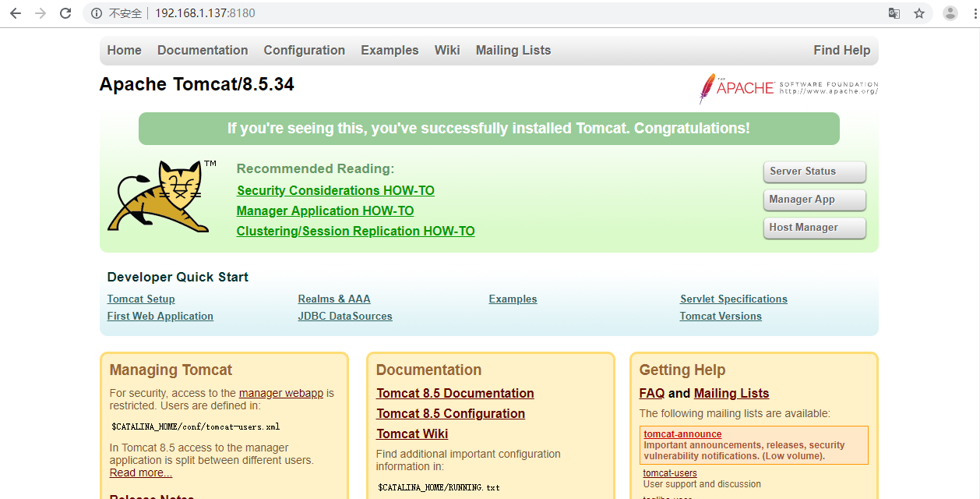The image size is (980, 499).
Task: Open the Tomcat Wiki link
Action: click(x=412, y=434)
